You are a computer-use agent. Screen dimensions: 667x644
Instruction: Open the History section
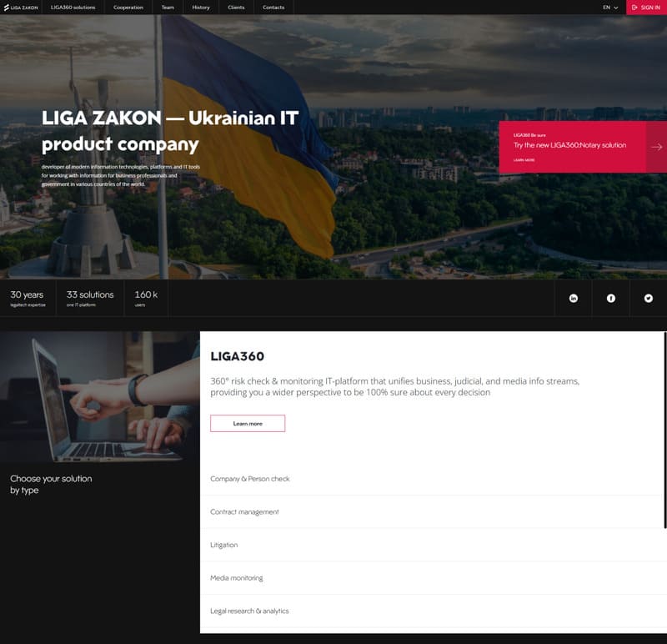point(201,8)
